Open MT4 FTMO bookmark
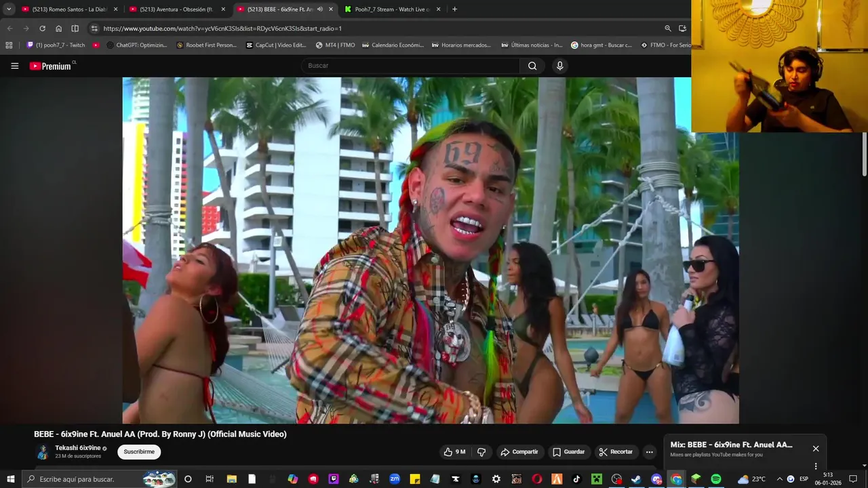Screen dimensions: 868x488 [335, 45]
